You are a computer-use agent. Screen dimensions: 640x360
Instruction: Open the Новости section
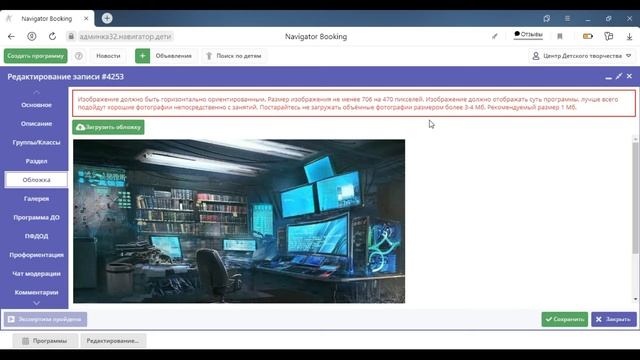click(108, 56)
